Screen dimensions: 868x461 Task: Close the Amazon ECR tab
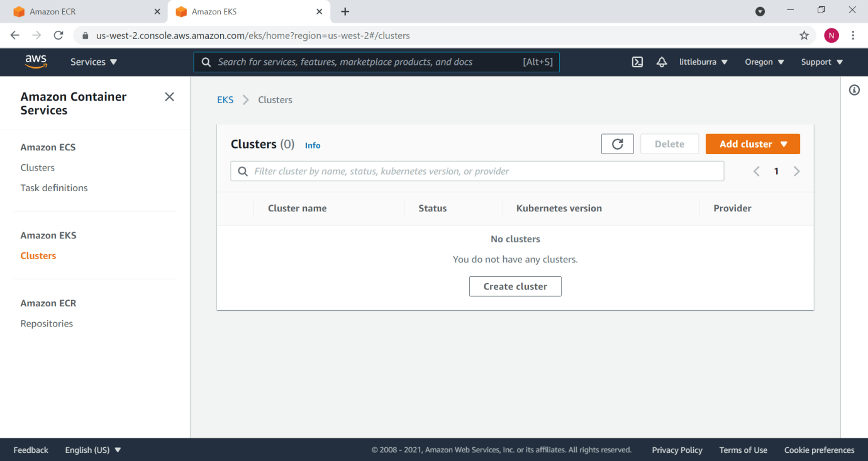157,11
